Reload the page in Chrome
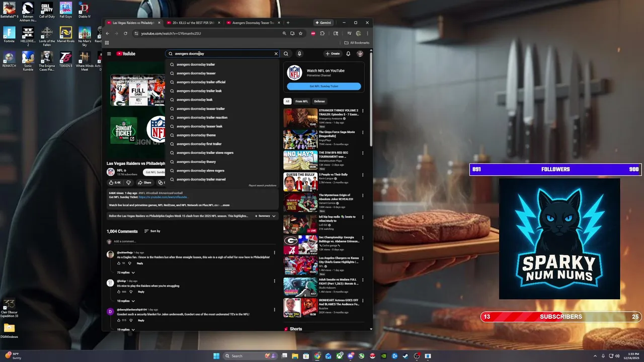Screen dimensions: 644x362 [125, 33]
